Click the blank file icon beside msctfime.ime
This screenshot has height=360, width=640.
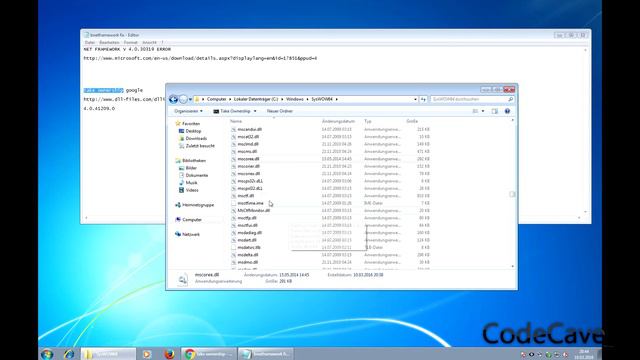coord(233,203)
